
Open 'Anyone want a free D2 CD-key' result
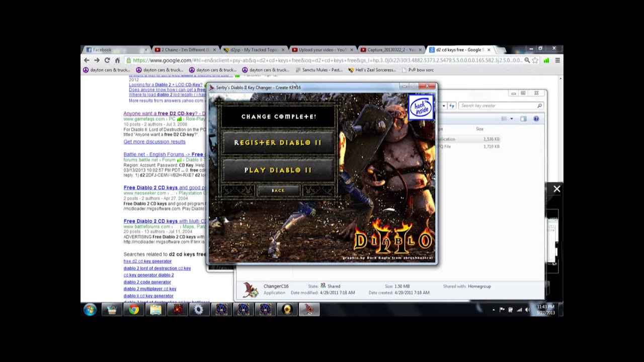pos(165,114)
